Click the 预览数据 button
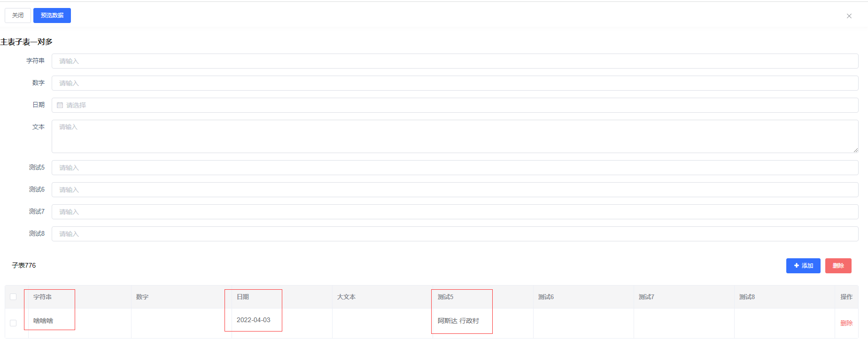The height and width of the screenshot is (355, 868). [52, 15]
